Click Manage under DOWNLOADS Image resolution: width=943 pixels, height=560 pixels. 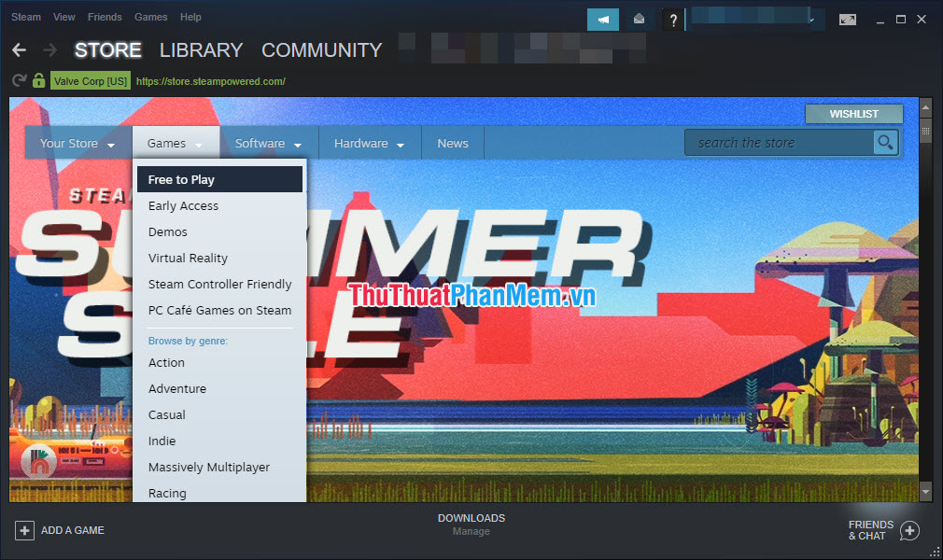[x=471, y=531]
